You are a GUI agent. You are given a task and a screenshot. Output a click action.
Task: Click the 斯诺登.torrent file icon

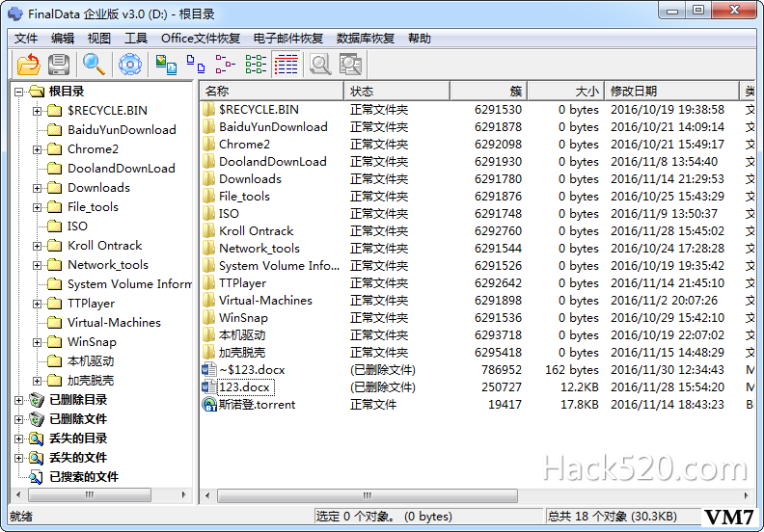[x=209, y=405]
